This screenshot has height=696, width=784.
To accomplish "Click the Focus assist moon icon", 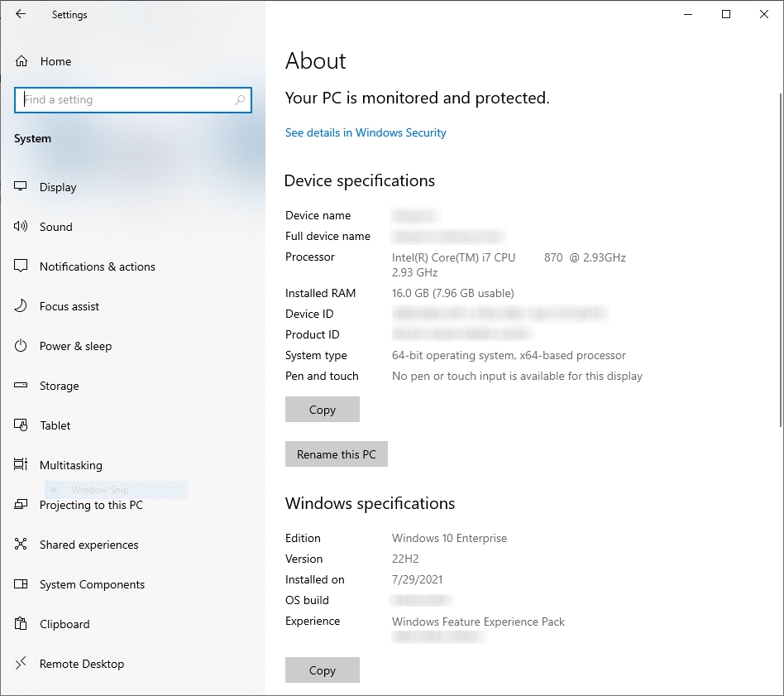I will tap(22, 306).
